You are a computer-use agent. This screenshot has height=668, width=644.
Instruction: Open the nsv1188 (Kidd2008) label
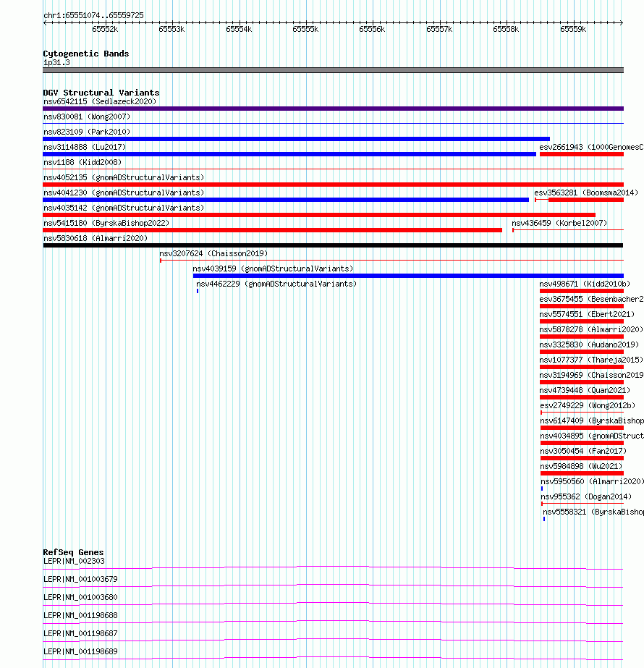[82, 162]
